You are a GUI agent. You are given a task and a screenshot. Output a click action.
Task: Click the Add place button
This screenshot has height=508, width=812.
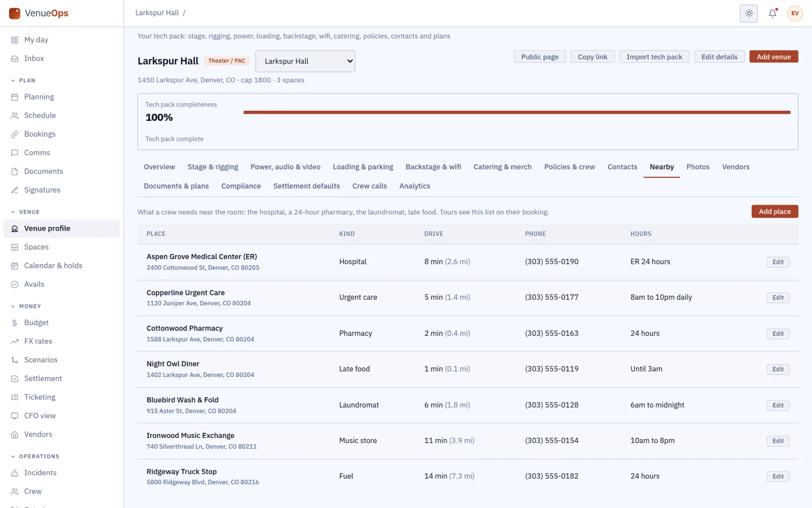click(x=774, y=211)
